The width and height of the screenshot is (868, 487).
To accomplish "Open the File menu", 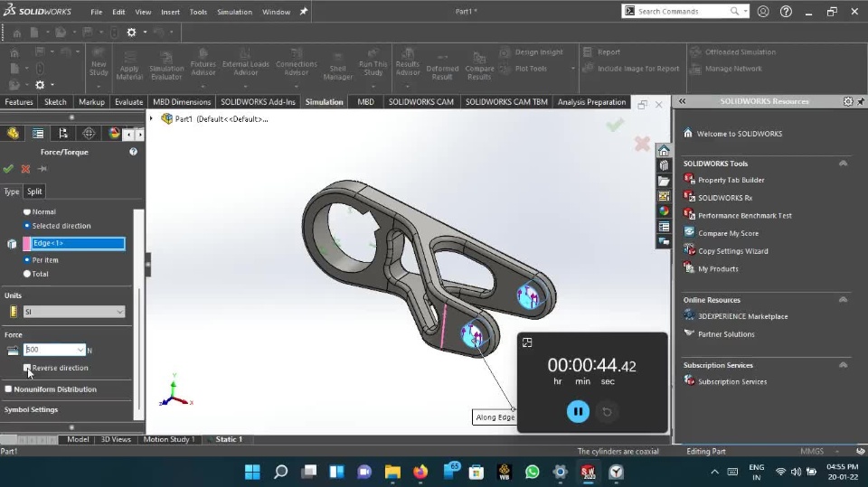I will click(x=97, y=12).
